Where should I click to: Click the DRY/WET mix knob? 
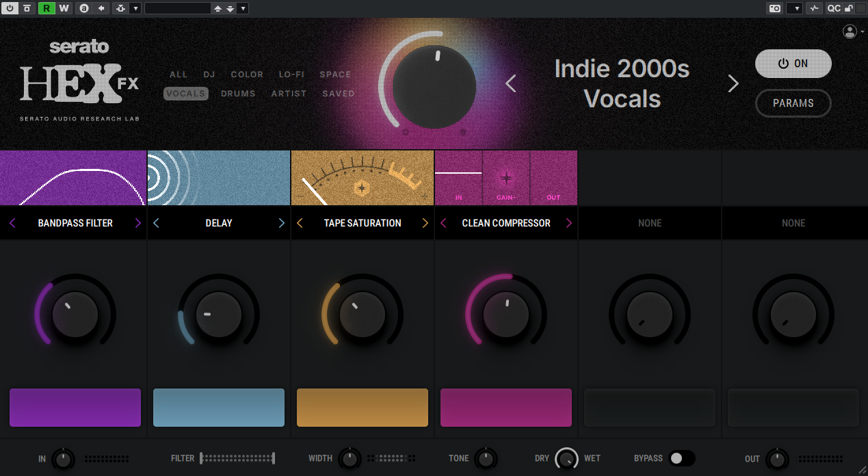pyautogui.click(x=566, y=458)
